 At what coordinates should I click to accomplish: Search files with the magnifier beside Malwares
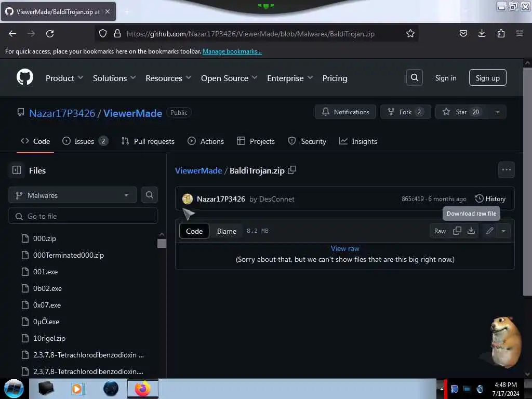149,195
